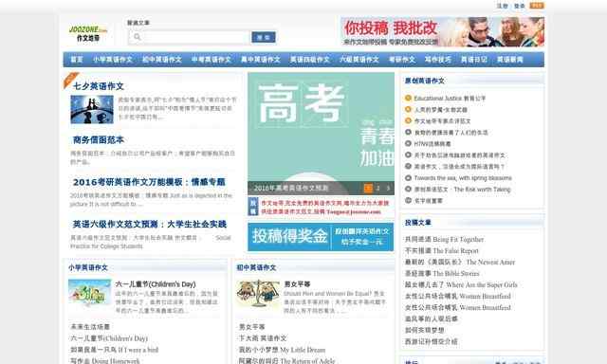Open 英语四级作文 in the navigation bar
607x364 pixels.
coord(310,60)
